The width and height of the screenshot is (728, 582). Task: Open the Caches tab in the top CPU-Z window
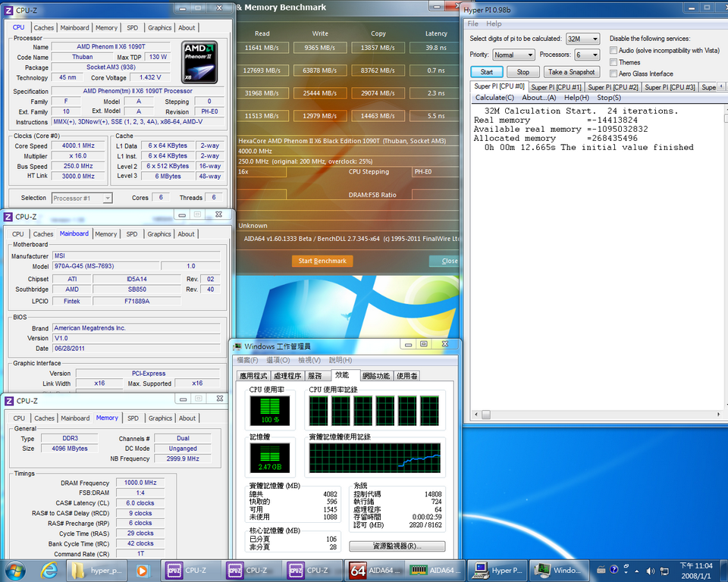[x=44, y=28]
